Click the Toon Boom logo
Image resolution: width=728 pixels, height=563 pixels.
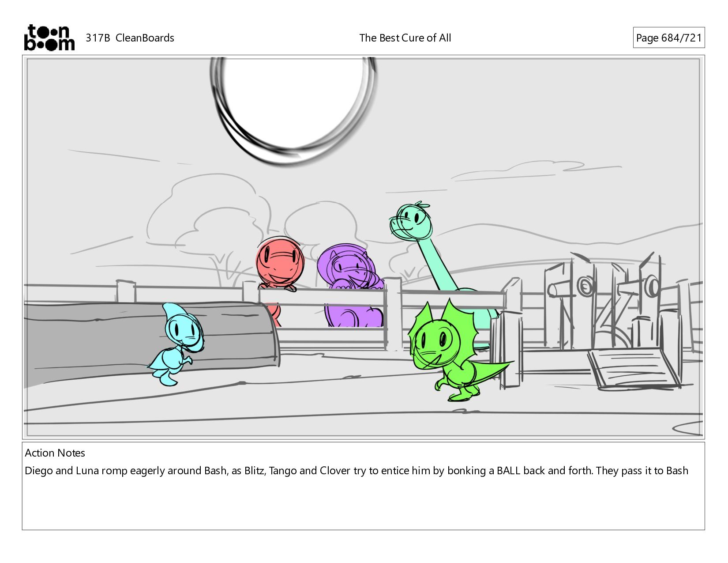coord(49,38)
